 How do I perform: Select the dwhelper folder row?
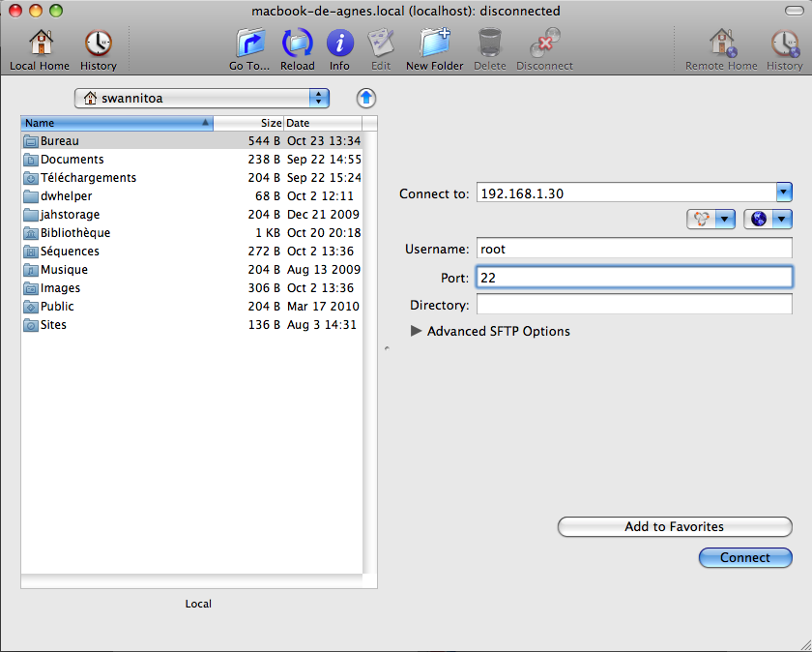(191, 196)
